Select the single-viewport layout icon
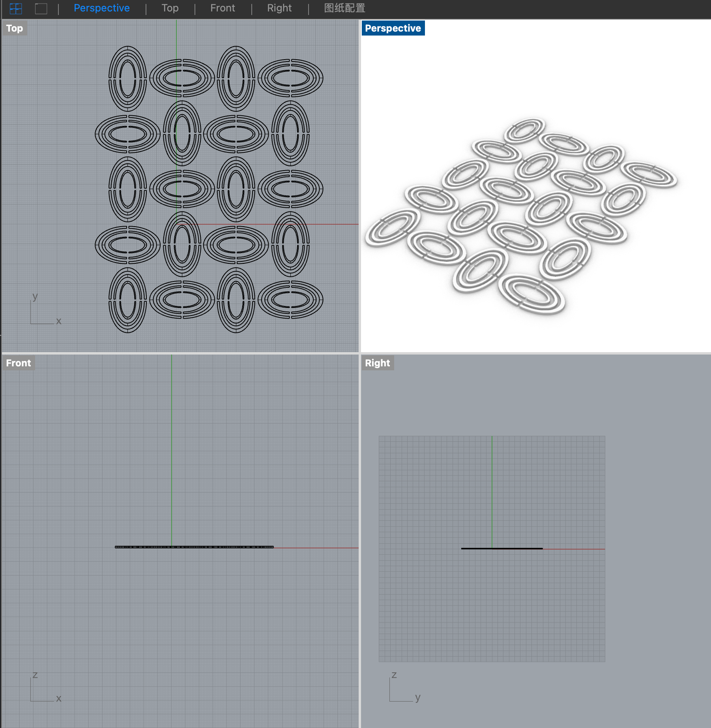The height and width of the screenshot is (728, 711). (41, 8)
